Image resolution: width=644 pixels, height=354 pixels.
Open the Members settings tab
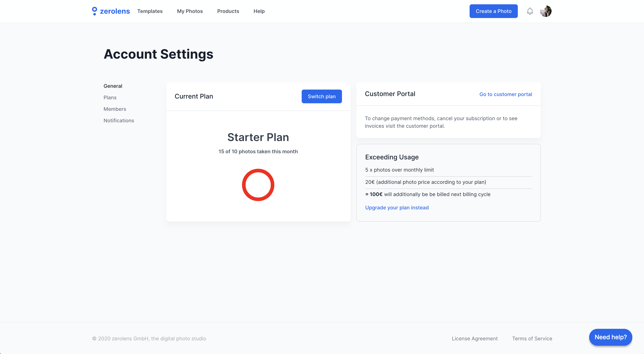point(115,109)
